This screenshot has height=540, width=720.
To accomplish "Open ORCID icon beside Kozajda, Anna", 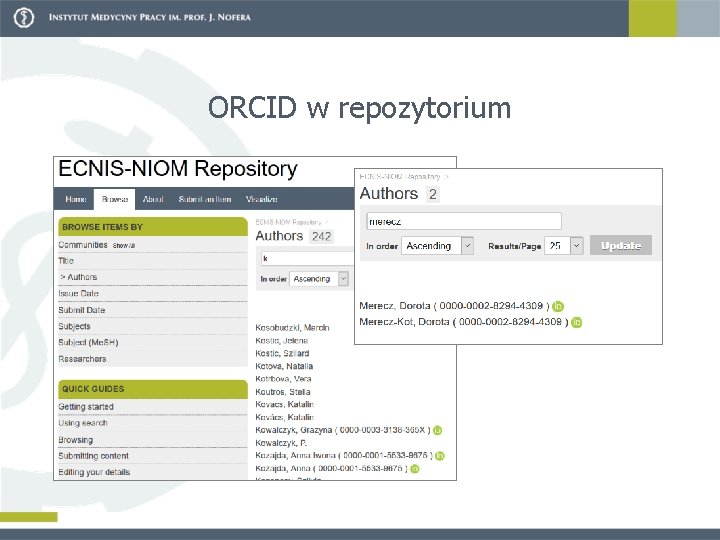I will pyautogui.click(x=415, y=469).
